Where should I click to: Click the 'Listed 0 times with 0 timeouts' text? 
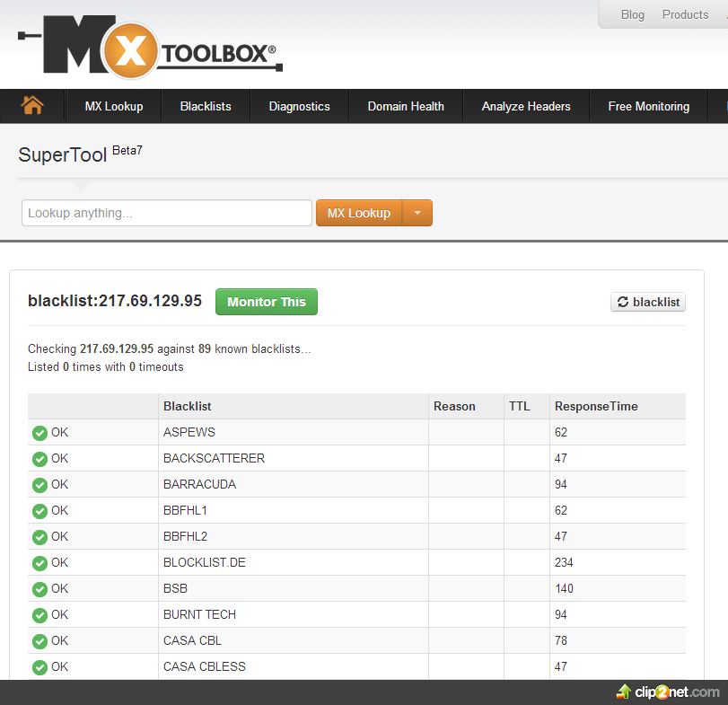pos(105,367)
